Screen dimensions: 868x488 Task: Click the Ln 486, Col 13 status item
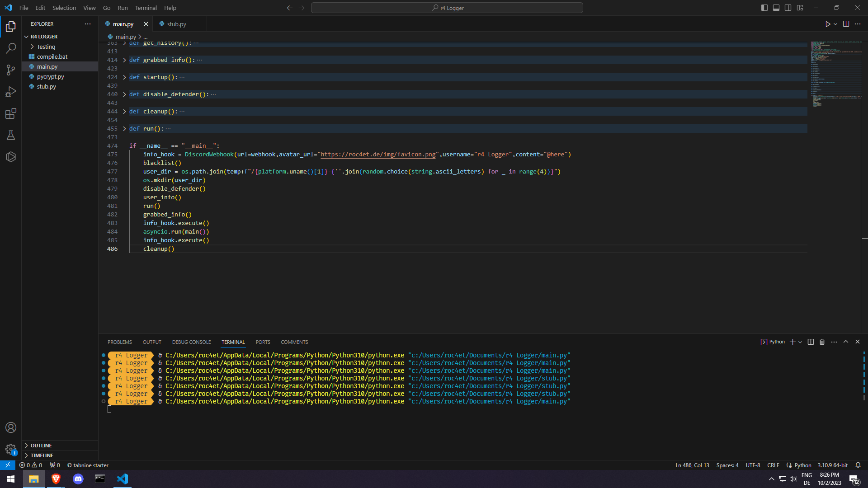(692, 465)
